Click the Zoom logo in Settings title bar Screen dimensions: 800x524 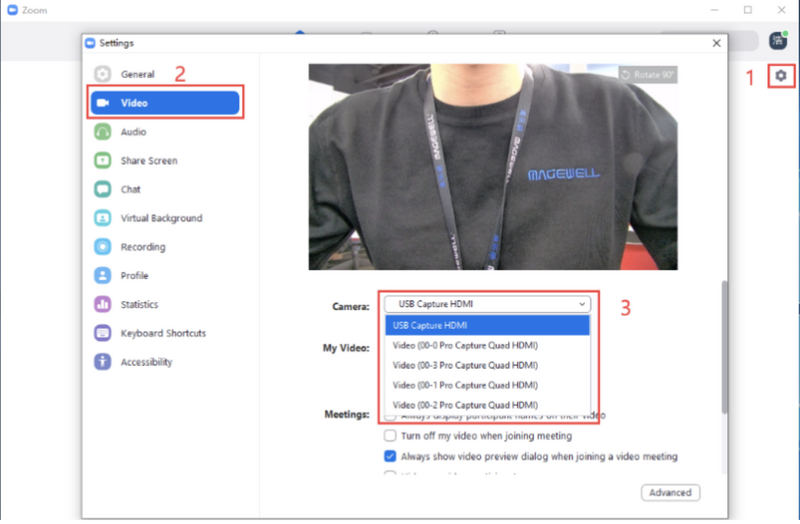coord(90,43)
